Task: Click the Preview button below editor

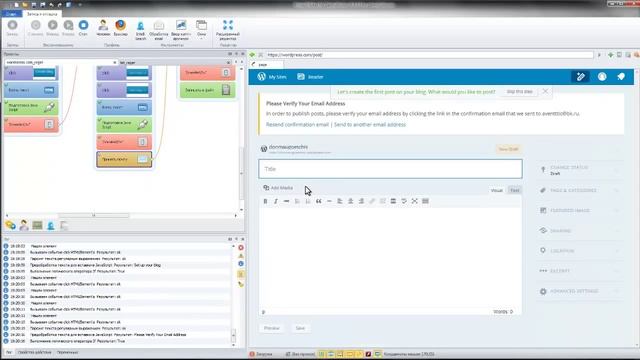Action: [x=271, y=328]
